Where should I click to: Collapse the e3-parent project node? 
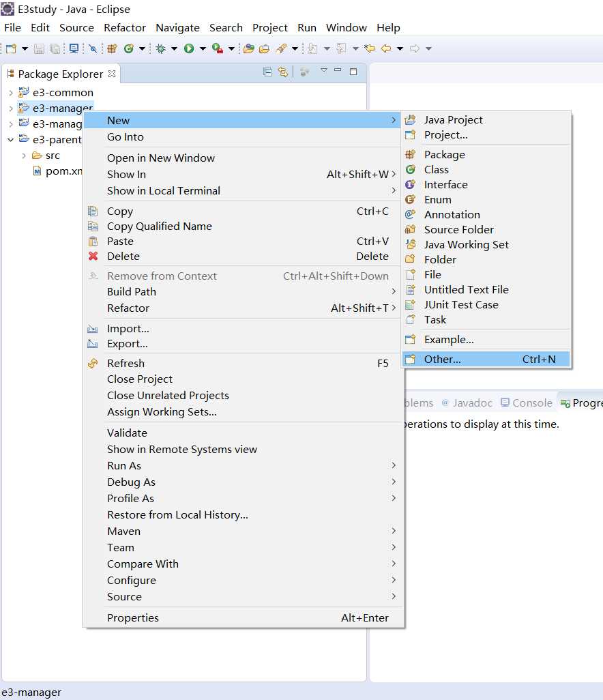pos(11,140)
